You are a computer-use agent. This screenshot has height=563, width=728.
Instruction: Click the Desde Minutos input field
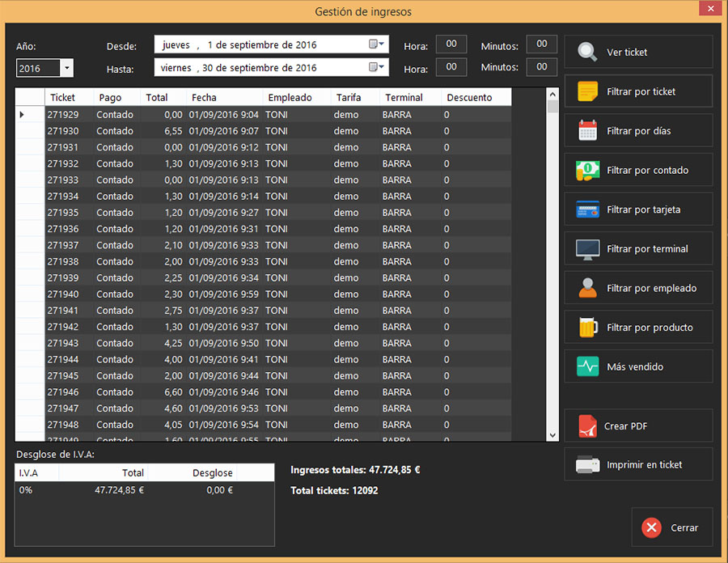541,44
